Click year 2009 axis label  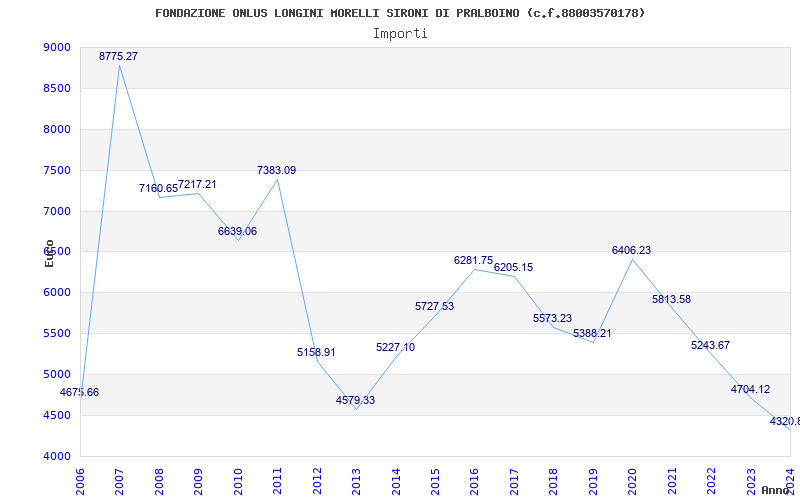[198, 482]
